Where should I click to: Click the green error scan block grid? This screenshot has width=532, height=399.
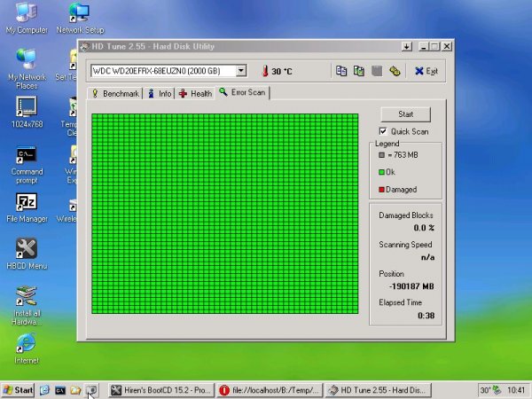[225, 214]
